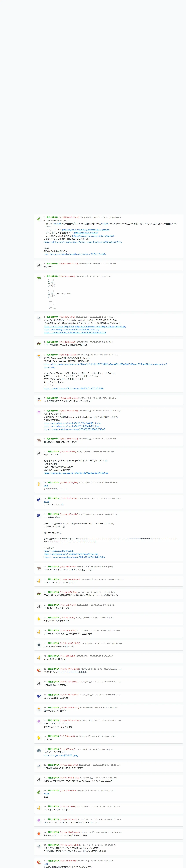Open the x.com usadapekora status link
The width and height of the screenshot is (186, 868).
(74, 557)
